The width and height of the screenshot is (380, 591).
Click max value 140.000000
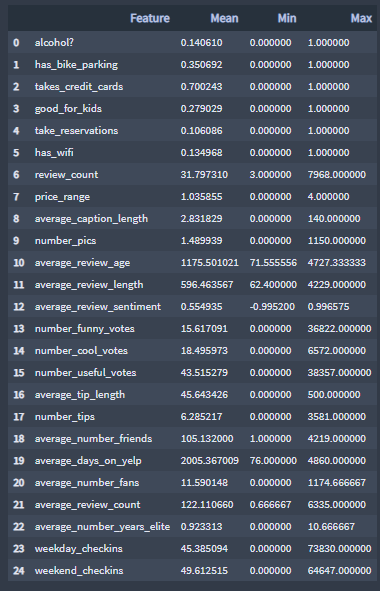point(334,219)
